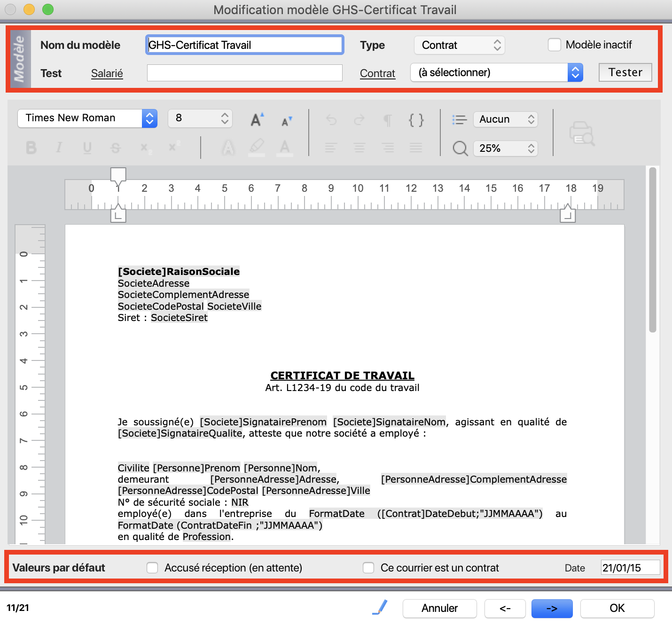
Task: Click the text color A icon
Action: (x=285, y=148)
